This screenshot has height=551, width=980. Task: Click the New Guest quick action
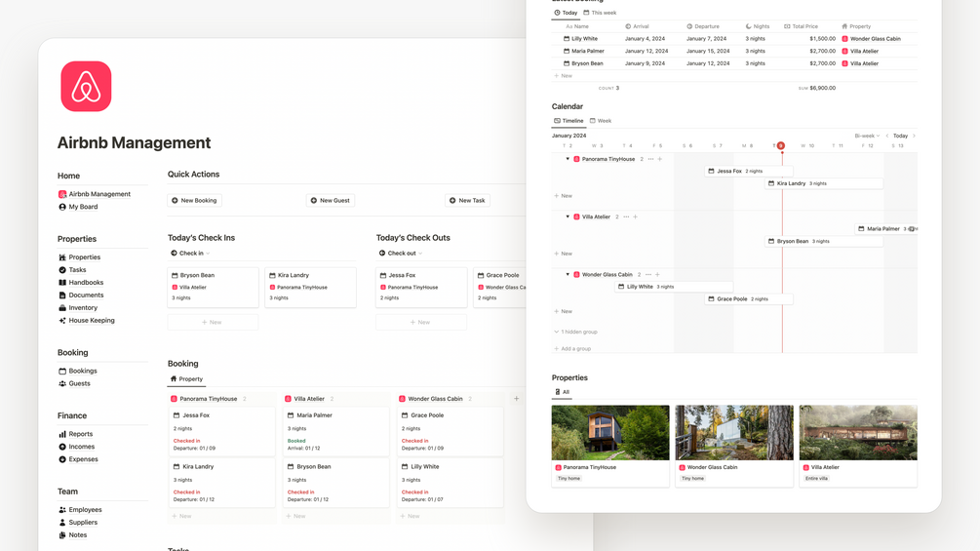(x=331, y=201)
